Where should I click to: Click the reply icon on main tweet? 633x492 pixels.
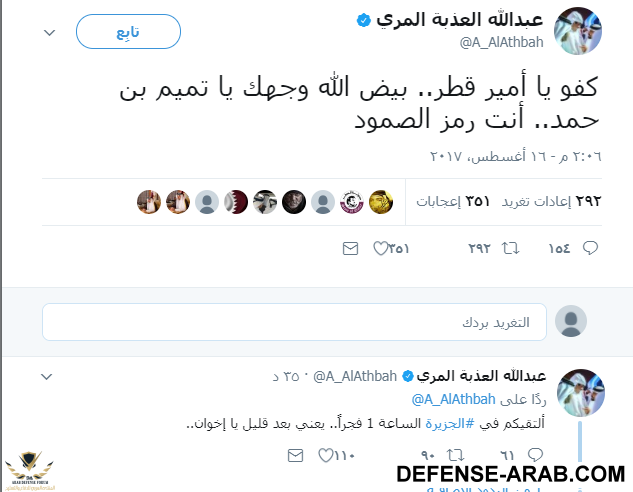coord(590,247)
